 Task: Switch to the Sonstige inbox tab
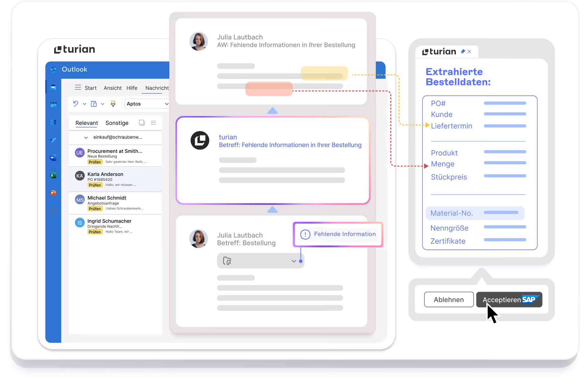117,123
